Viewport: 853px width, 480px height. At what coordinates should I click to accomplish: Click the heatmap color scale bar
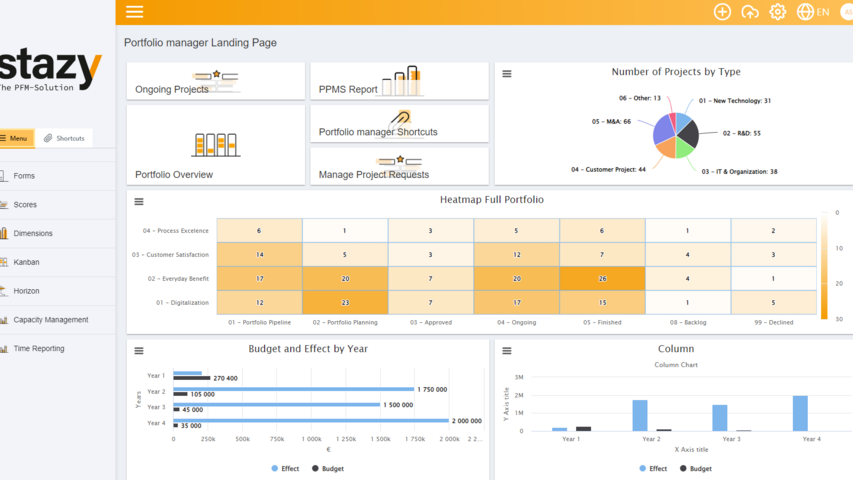click(x=824, y=265)
